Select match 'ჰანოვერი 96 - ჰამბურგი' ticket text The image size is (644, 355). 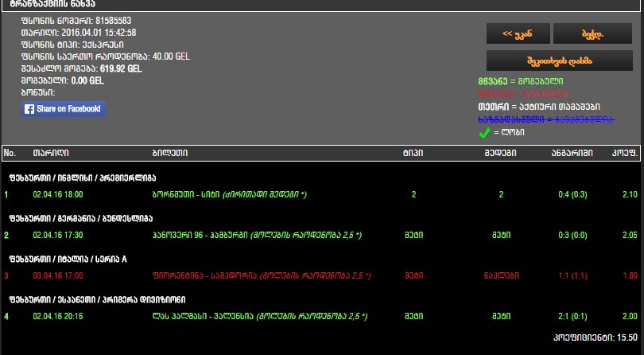[x=257, y=235]
